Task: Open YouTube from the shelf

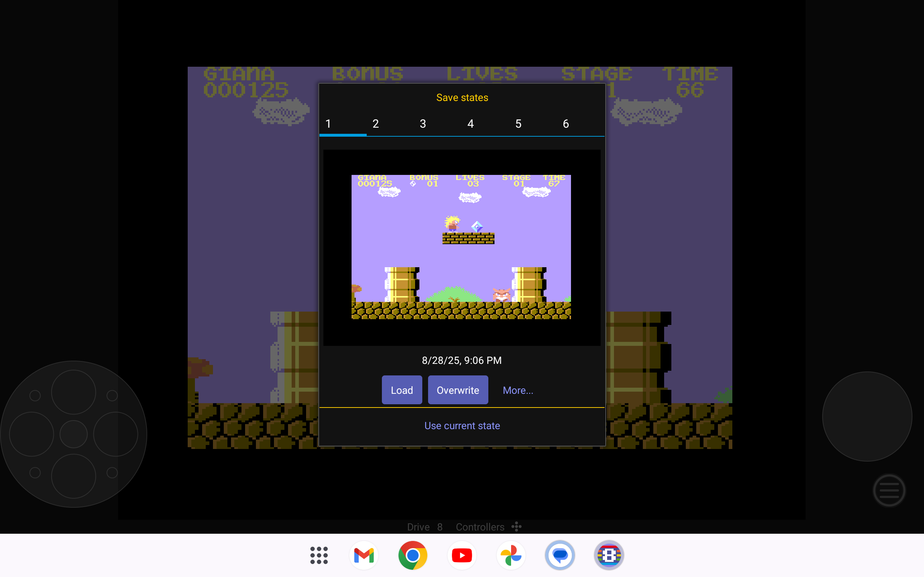Action: (x=462, y=555)
